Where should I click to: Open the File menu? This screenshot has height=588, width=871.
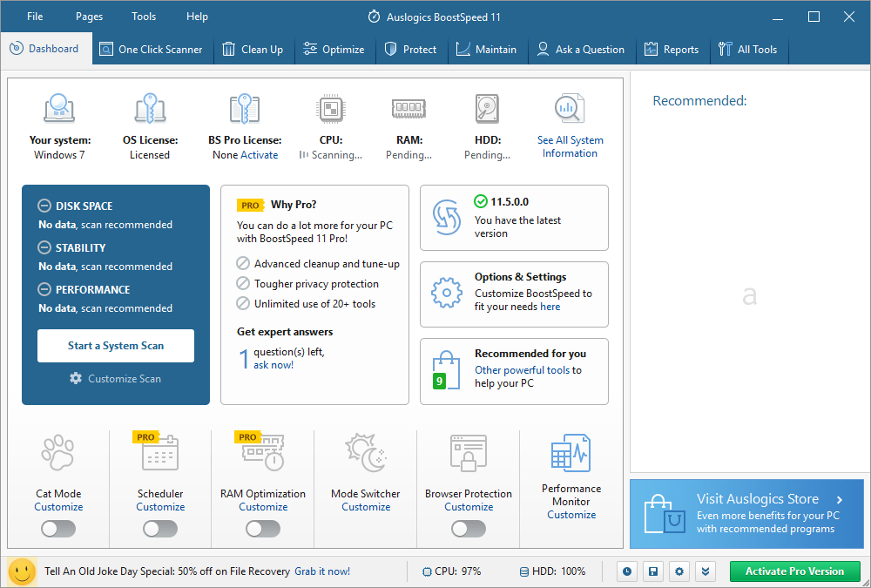35,17
